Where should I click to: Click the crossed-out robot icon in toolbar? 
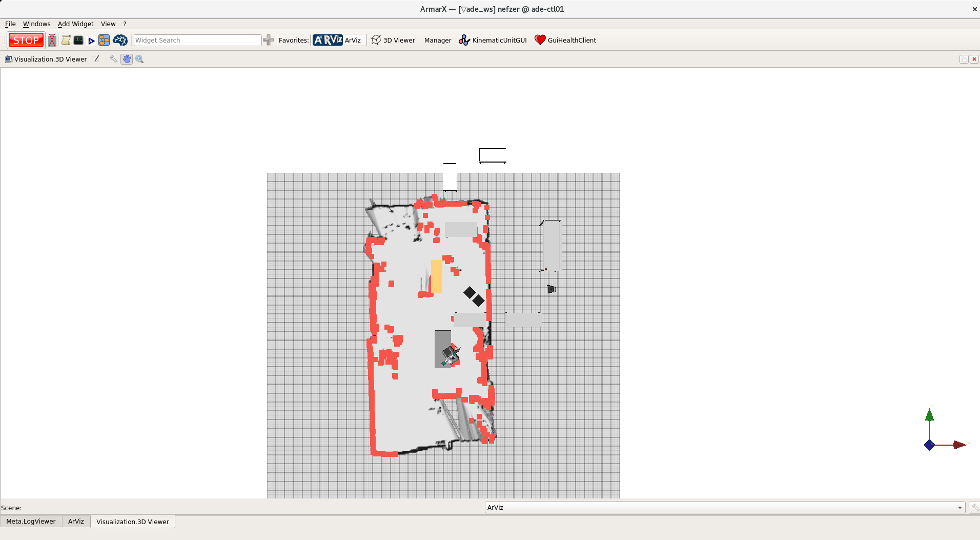pos(52,40)
